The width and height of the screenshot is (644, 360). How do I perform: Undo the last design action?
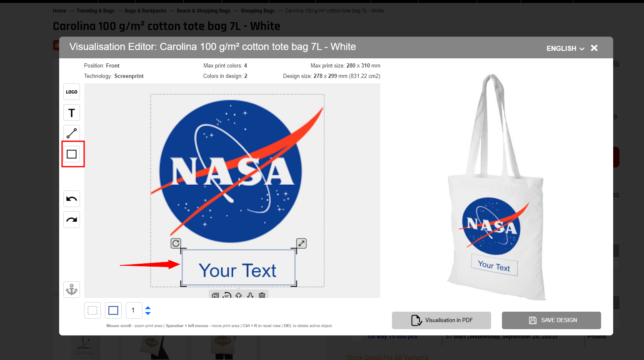72,199
